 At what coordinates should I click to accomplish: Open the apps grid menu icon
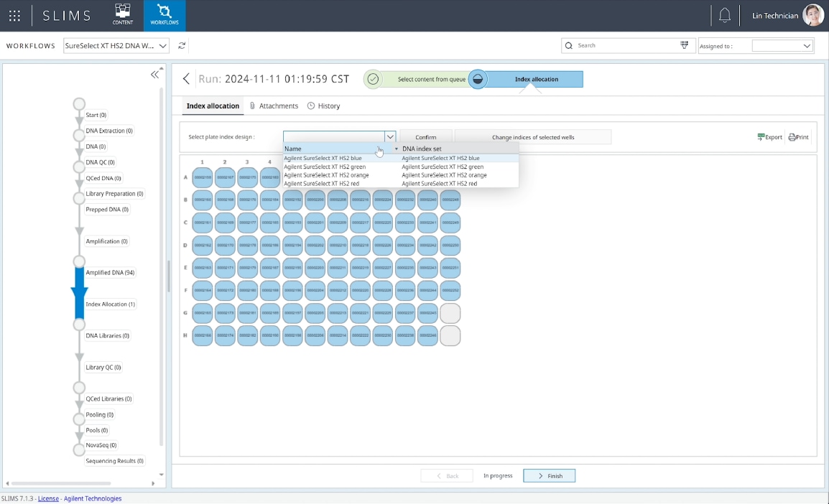click(x=14, y=16)
